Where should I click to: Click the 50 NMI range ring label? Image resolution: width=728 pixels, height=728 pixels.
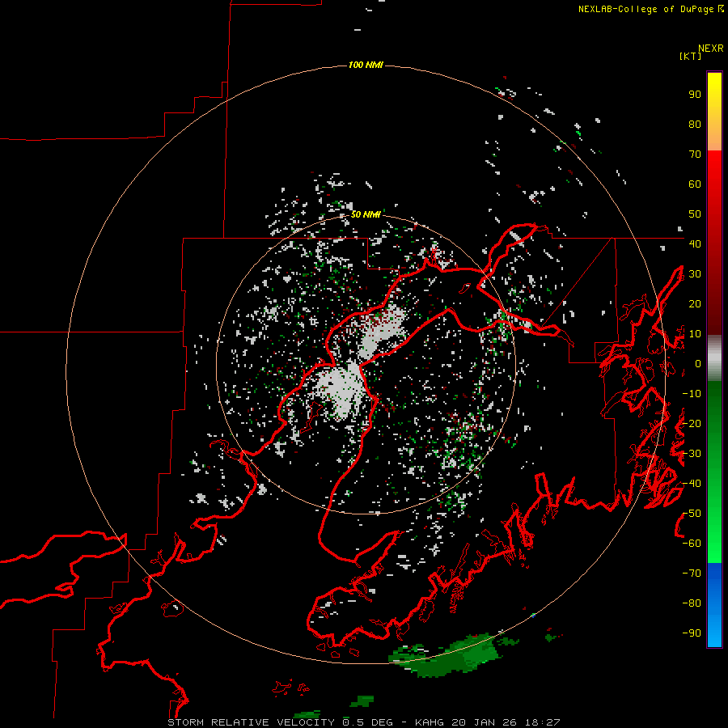click(366, 214)
